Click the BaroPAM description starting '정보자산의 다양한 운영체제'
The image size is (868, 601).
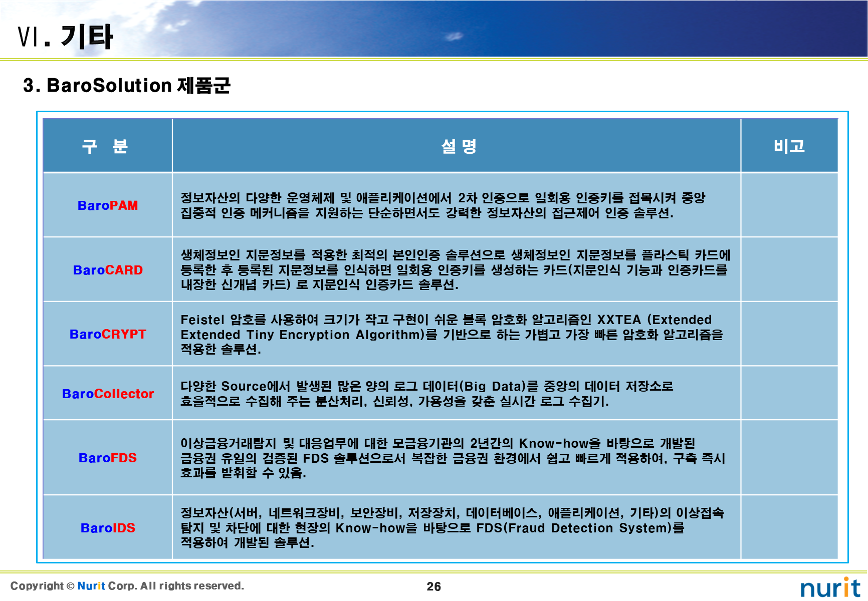(x=443, y=205)
